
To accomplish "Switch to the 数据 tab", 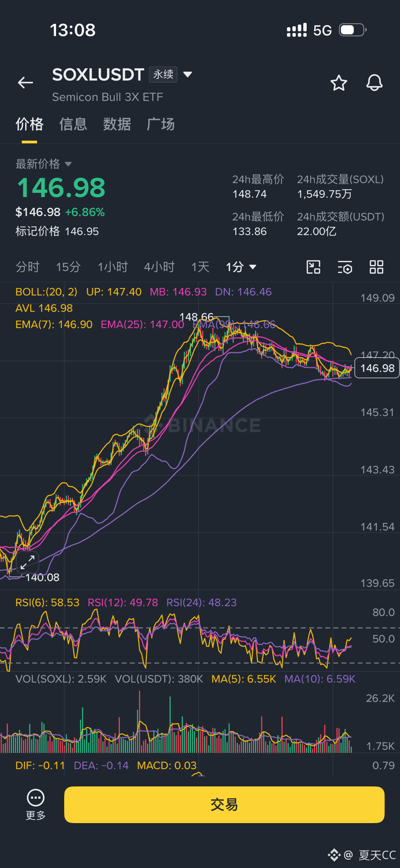I will coord(117,124).
